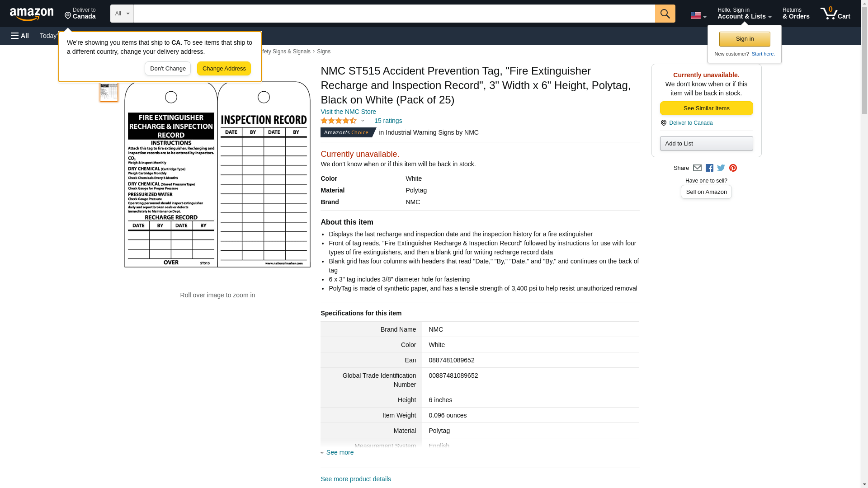Open language and country flag dropdown
The height and width of the screenshot is (488, 868).
point(698,15)
